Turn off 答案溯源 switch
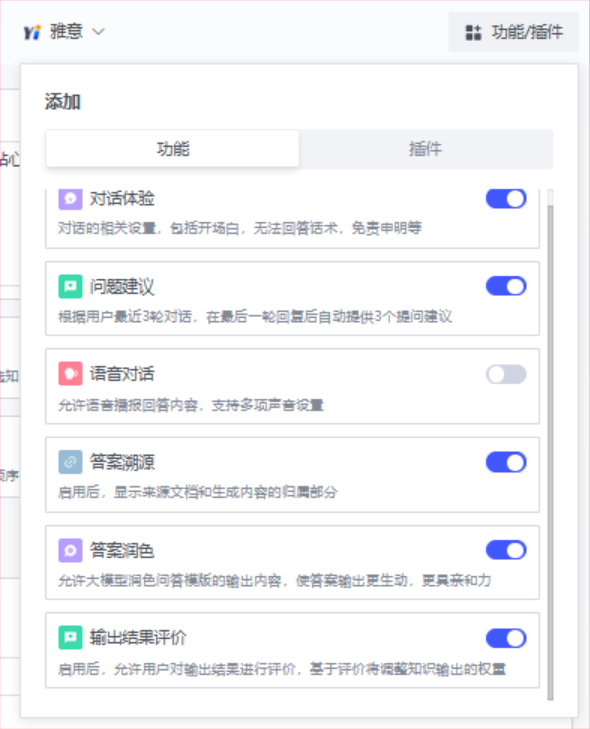 click(506, 463)
